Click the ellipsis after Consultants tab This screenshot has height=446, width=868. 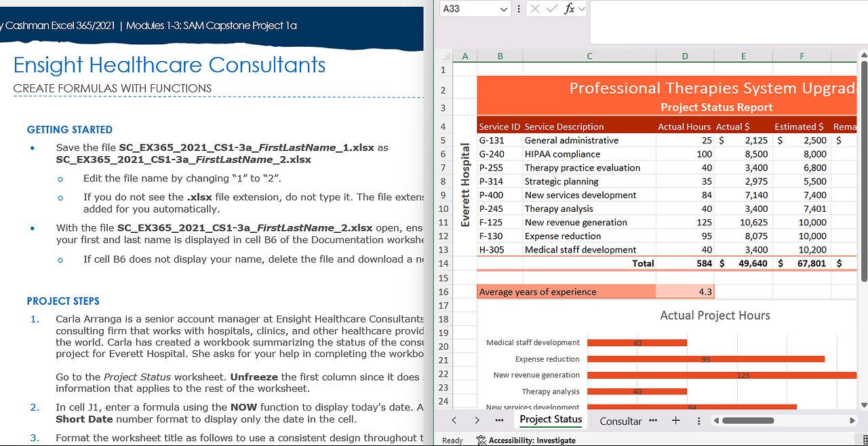click(x=653, y=420)
